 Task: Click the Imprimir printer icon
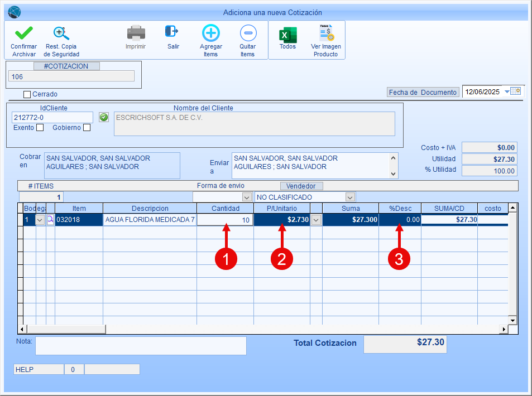tap(136, 33)
